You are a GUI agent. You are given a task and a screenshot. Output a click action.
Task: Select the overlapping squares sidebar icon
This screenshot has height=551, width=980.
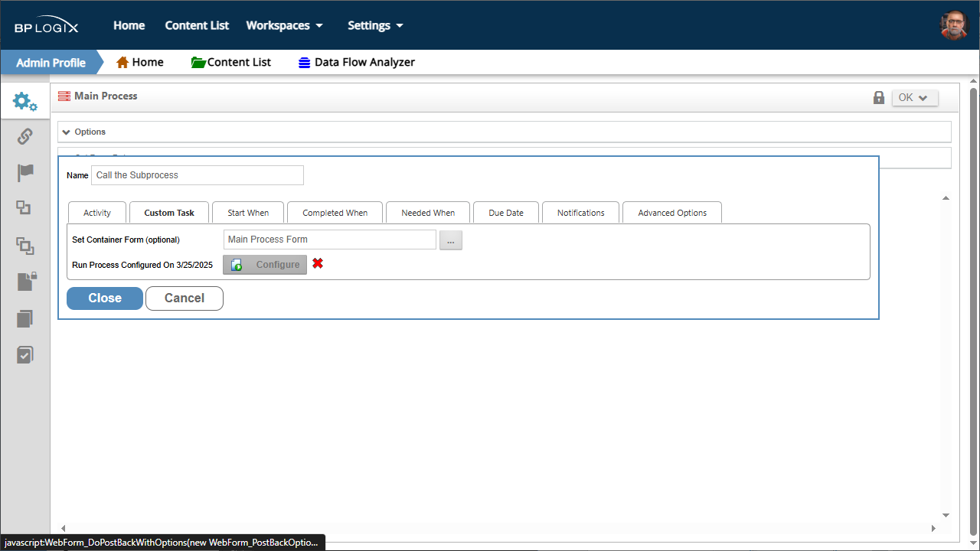point(24,208)
